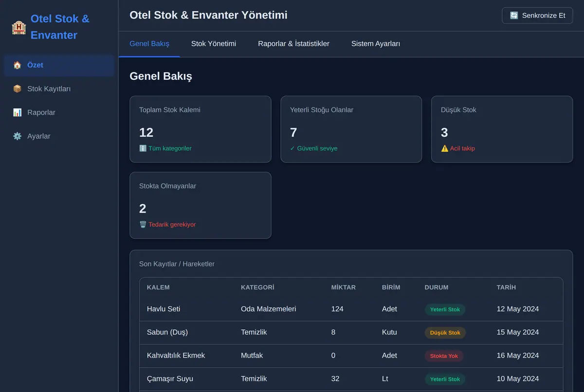
Task: Click the info icon before Tüm kategoriler
Action: pyautogui.click(x=143, y=148)
